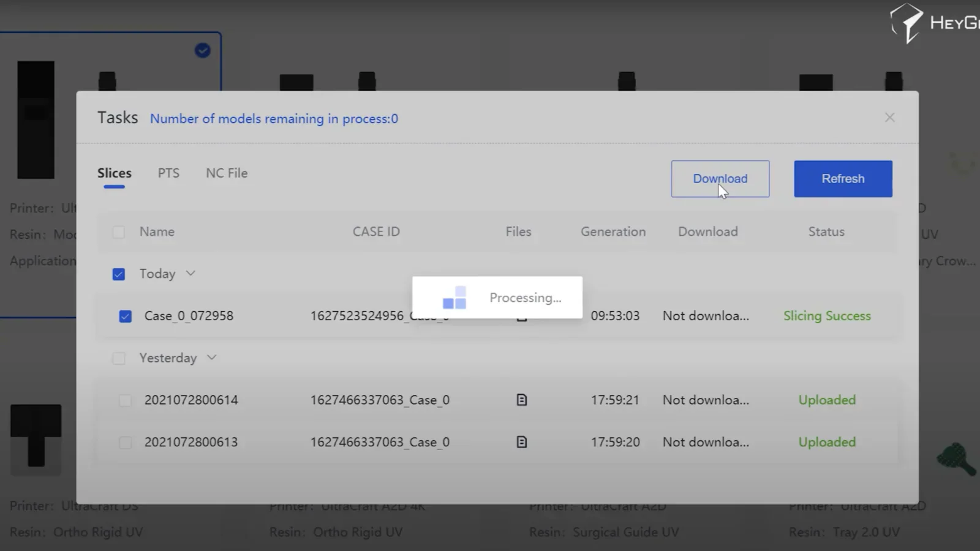Collapse the Today group chevron

190,274
